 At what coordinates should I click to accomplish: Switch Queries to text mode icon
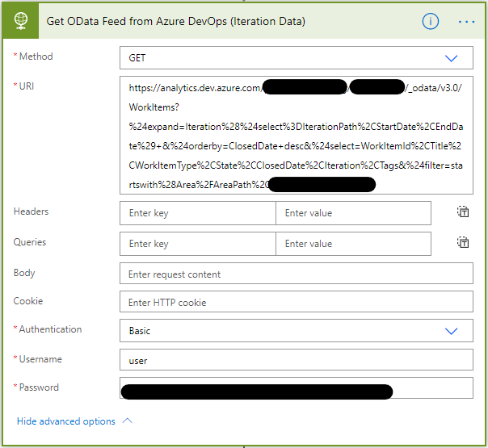point(463,242)
